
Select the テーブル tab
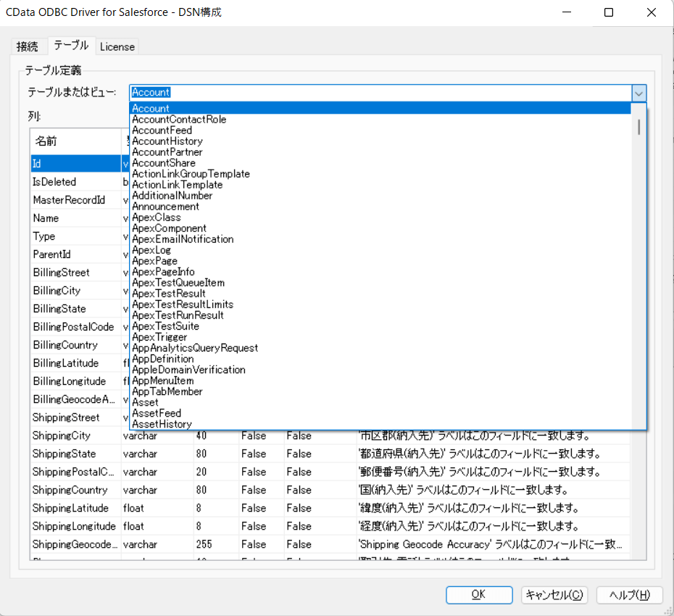click(71, 45)
